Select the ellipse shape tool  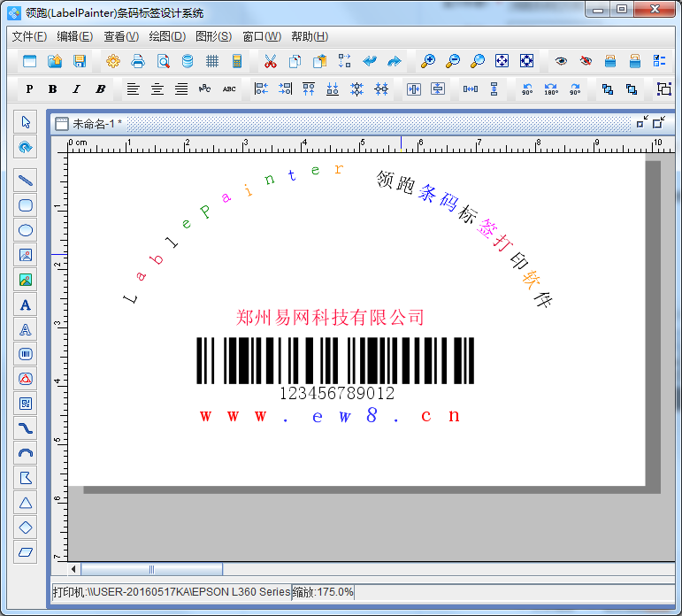click(x=26, y=230)
